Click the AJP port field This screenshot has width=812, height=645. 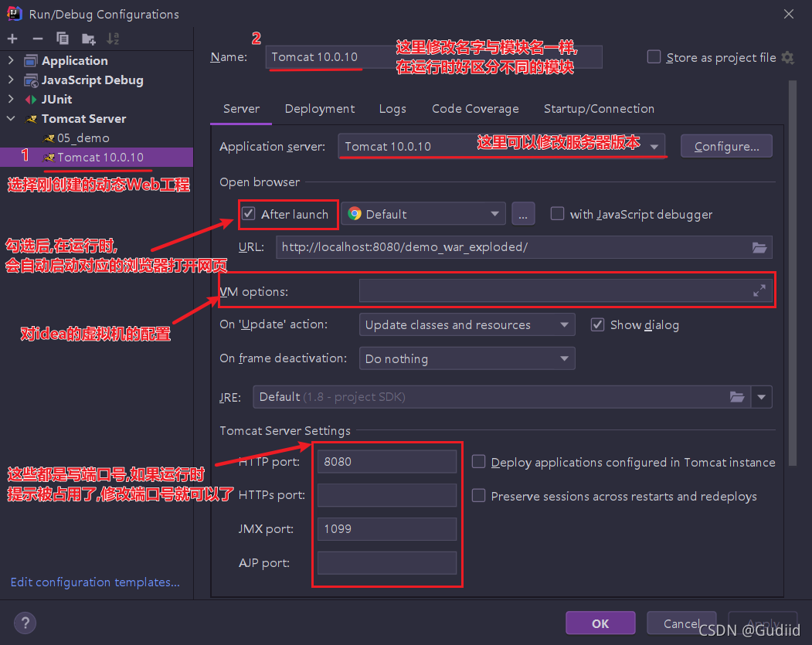(387, 563)
